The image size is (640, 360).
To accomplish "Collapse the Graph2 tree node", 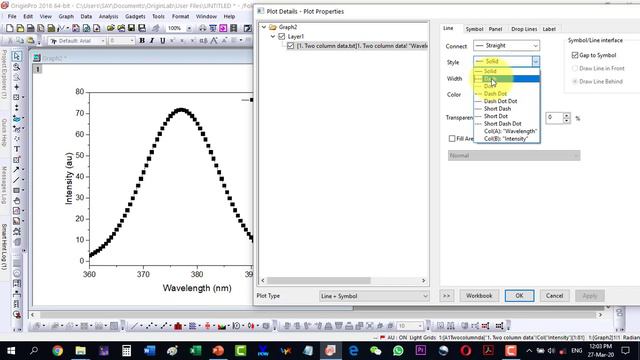I will (x=264, y=27).
